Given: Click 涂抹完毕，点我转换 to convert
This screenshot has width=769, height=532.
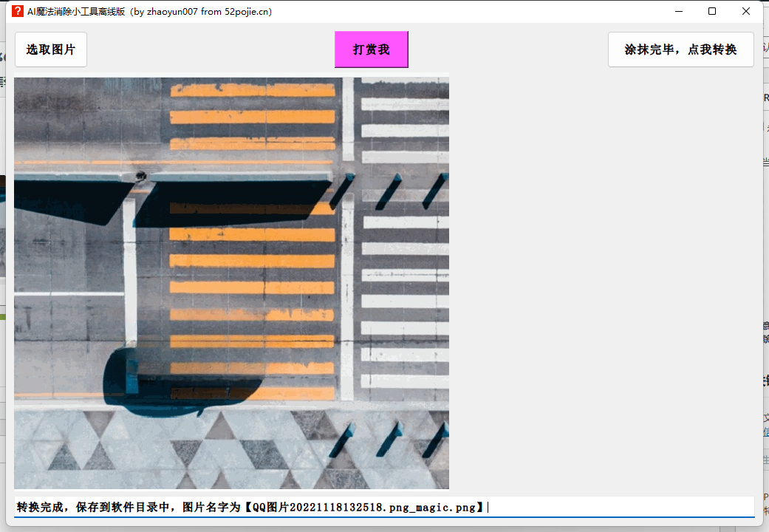Looking at the screenshot, I should (680, 50).
